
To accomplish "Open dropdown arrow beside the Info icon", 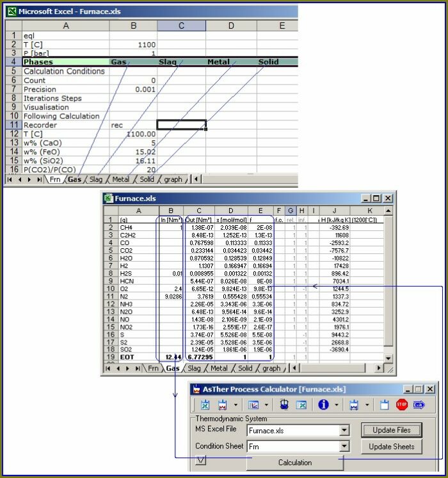I will click(x=337, y=405).
